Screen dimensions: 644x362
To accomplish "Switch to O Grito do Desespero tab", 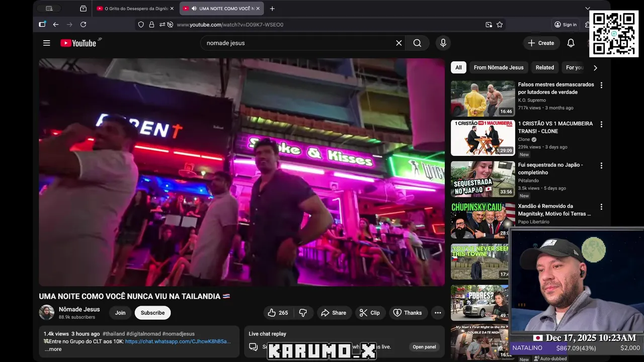I will point(134,9).
